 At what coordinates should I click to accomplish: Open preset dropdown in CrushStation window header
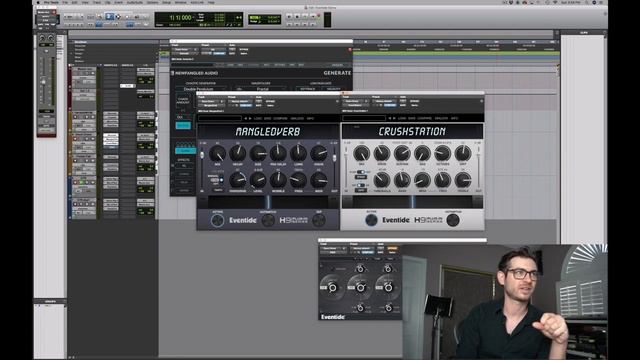[x=384, y=101]
